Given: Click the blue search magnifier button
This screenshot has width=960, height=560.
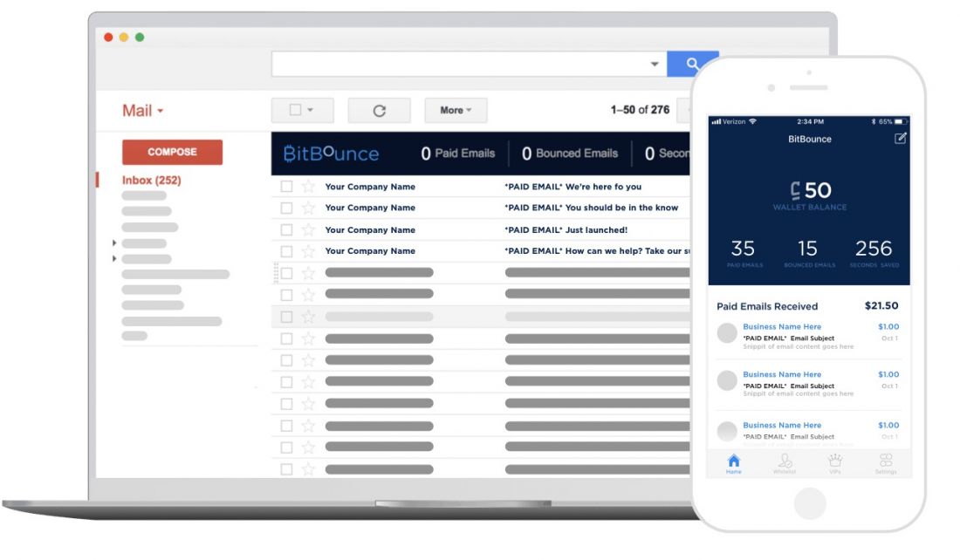Looking at the screenshot, I should pyautogui.click(x=692, y=64).
